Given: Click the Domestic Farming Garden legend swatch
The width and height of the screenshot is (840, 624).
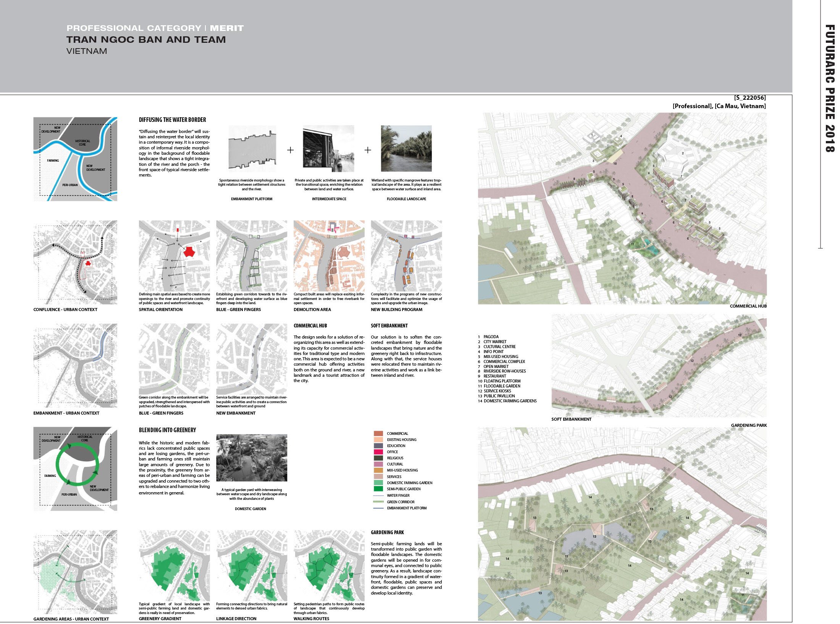Looking at the screenshot, I should click(378, 483).
